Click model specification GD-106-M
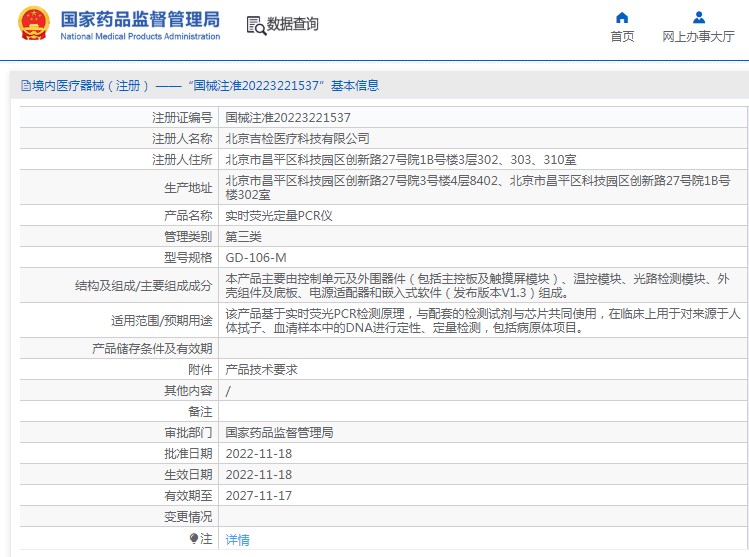The height and width of the screenshot is (557, 749). [x=256, y=258]
